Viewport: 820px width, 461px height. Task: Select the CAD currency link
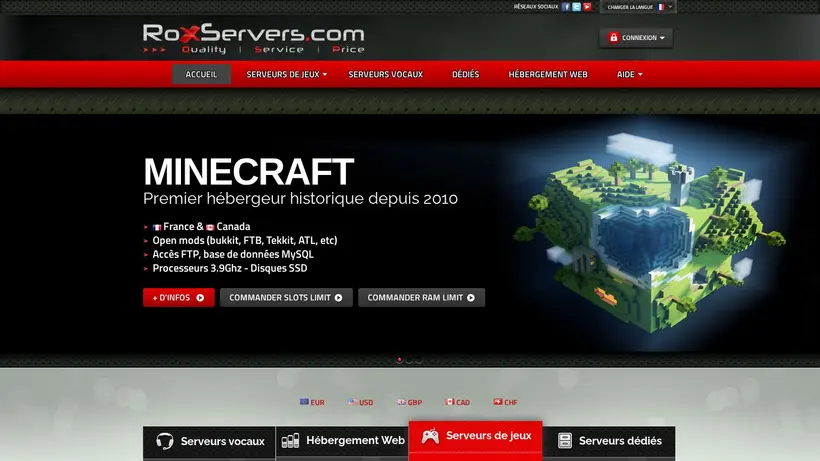tap(458, 402)
